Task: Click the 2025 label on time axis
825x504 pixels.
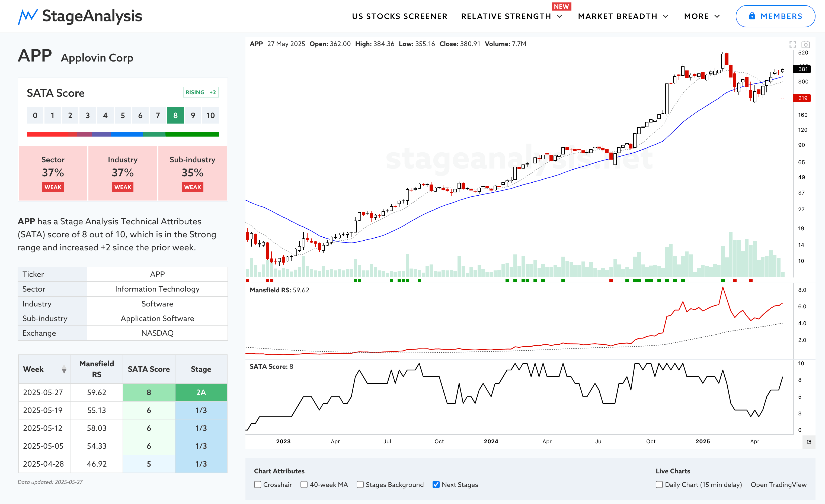Action: [702, 441]
